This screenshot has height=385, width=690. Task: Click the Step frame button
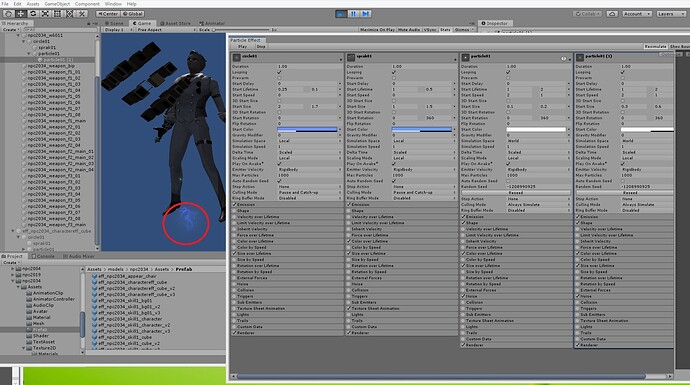[365, 14]
